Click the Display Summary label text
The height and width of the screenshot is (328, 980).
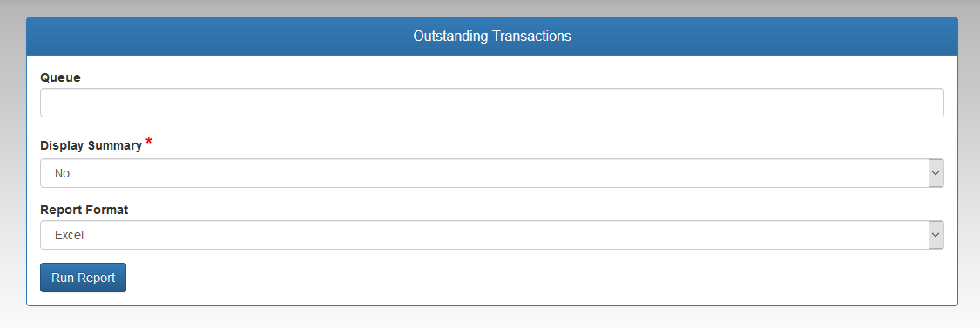(91, 145)
